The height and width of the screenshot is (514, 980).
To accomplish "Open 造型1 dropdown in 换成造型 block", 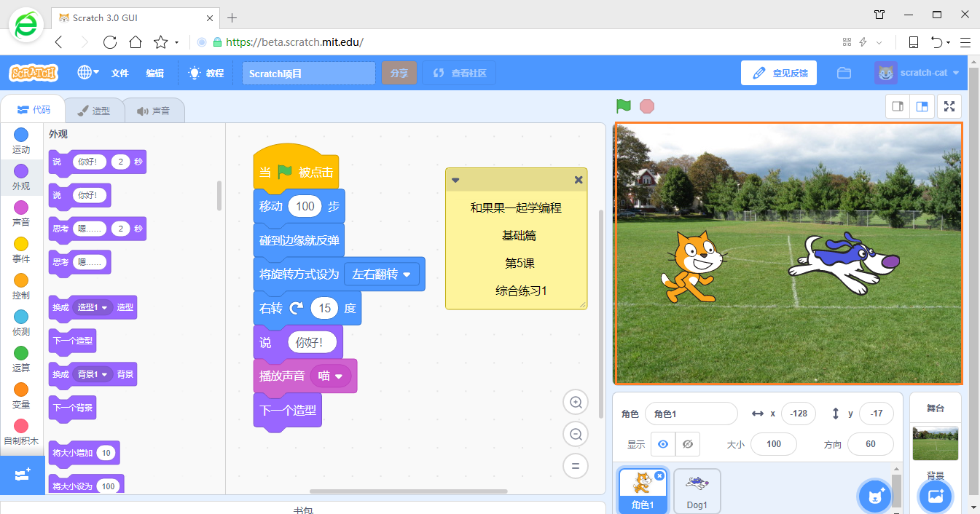I will (x=93, y=307).
